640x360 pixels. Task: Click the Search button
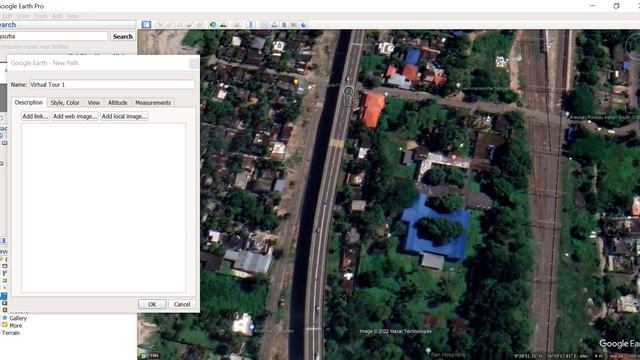(x=122, y=36)
